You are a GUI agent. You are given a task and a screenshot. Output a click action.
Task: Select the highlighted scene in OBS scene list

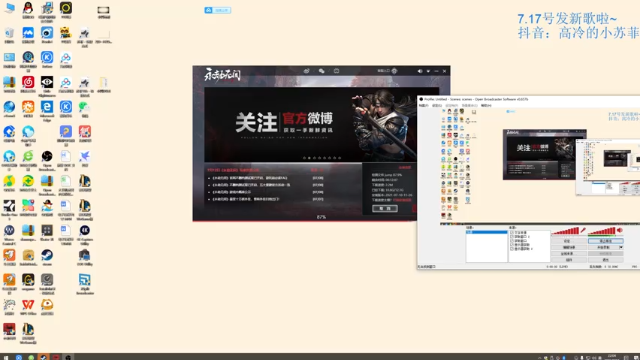[487, 232]
